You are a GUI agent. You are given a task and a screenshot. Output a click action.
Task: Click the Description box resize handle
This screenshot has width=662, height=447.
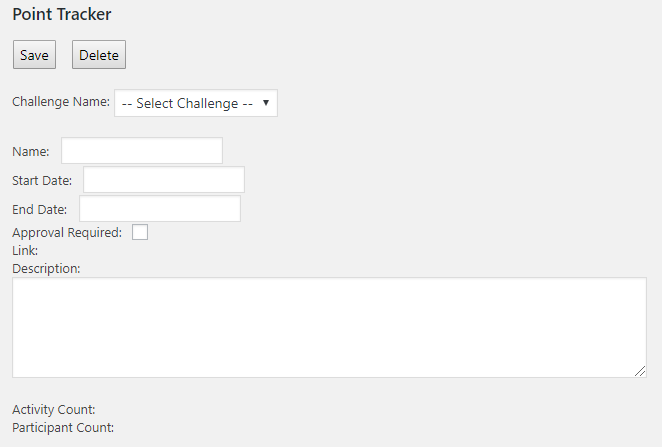click(x=640, y=371)
